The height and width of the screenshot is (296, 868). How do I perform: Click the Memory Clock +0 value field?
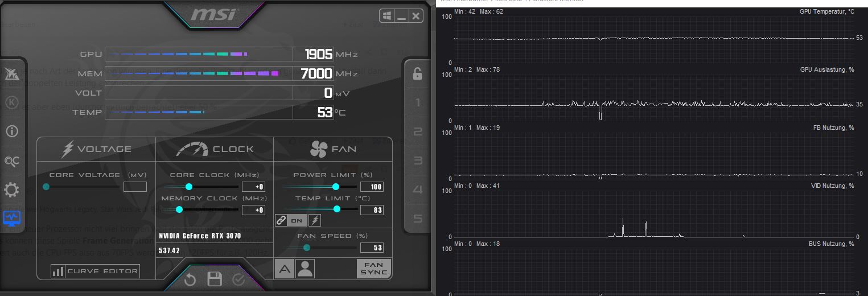pyautogui.click(x=253, y=210)
